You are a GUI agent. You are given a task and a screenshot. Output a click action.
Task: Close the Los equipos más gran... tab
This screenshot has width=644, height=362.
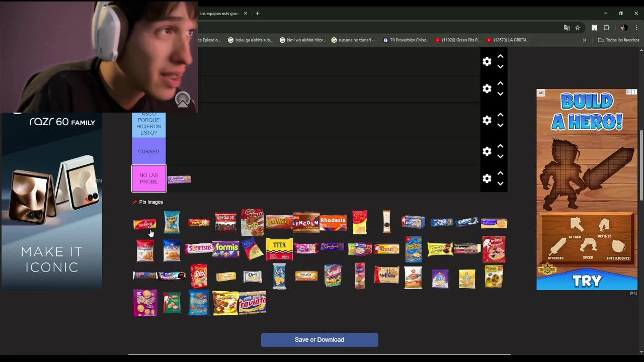click(x=246, y=14)
